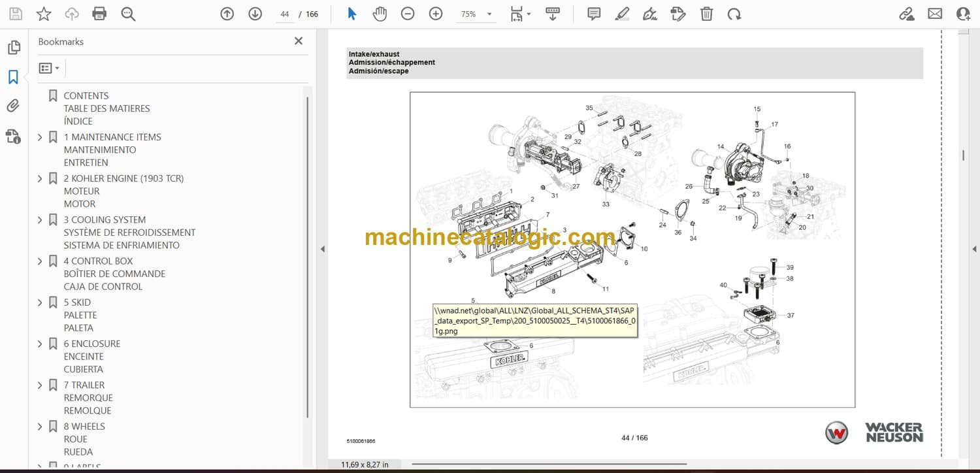Click the zoom out minus icon

tap(408, 14)
